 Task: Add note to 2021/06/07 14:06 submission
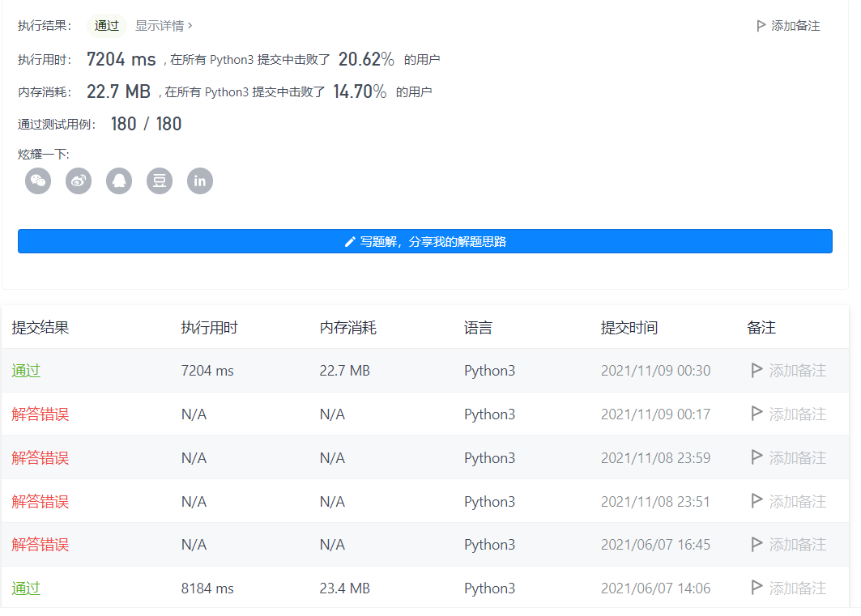click(x=789, y=588)
